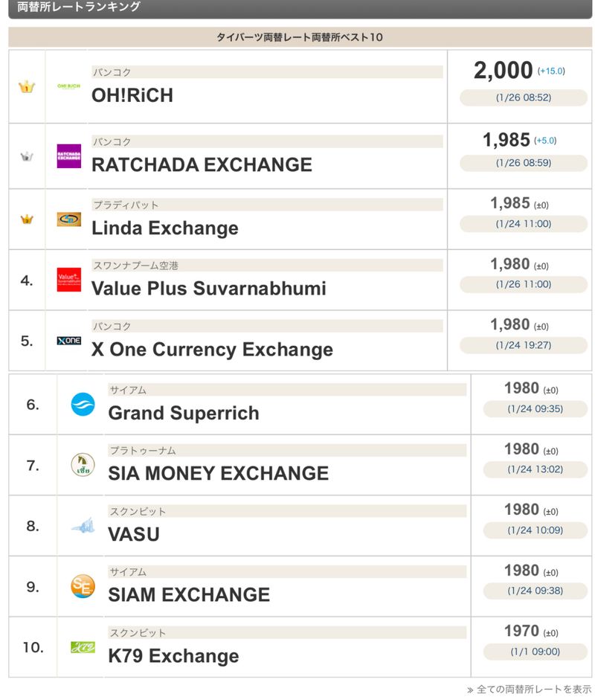Click the green K79 Exchange logo
The height and width of the screenshot is (700, 595).
83,647
